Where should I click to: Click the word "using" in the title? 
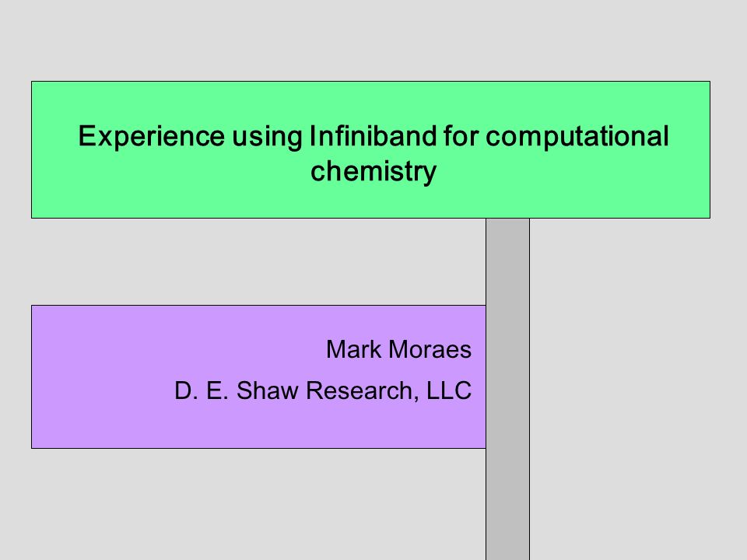(x=267, y=137)
